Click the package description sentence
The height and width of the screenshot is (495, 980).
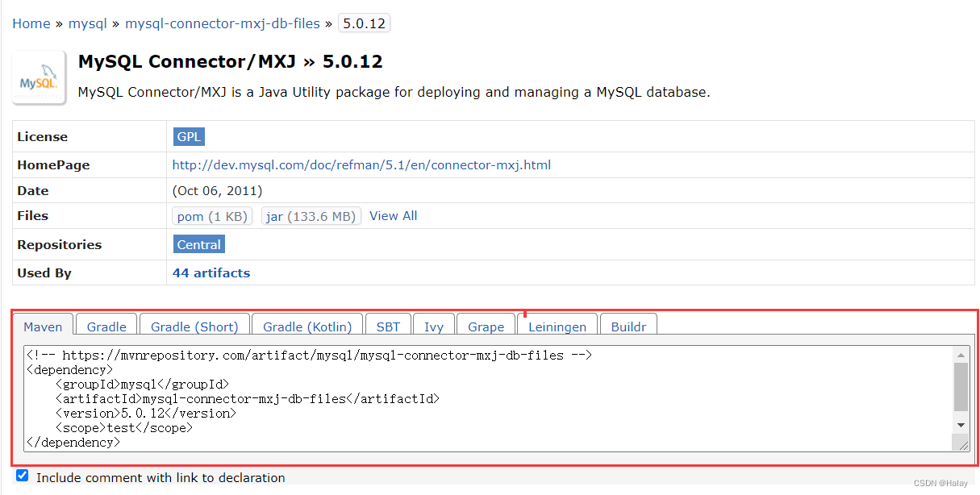[394, 92]
